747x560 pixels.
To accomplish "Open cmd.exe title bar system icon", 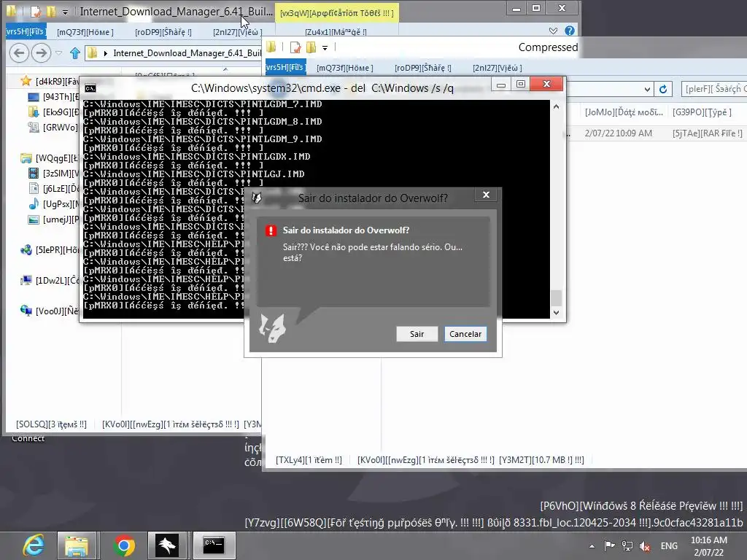I will tap(90, 88).
